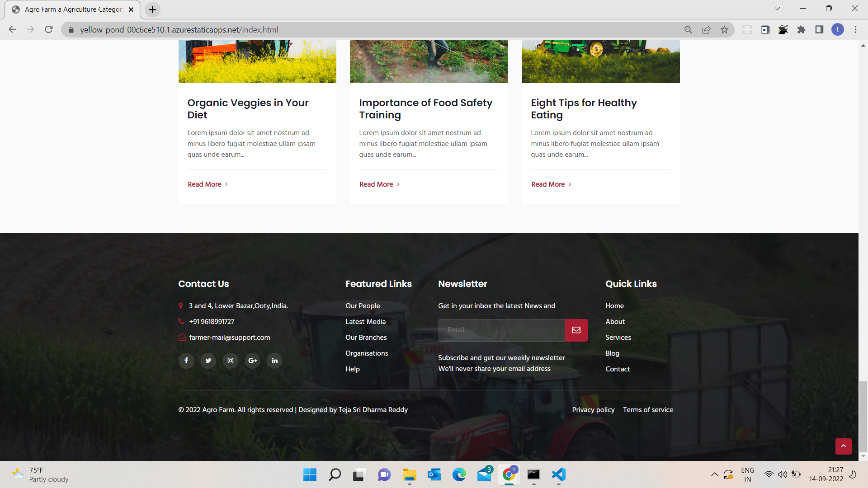868x488 pixels.
Task: Open the Chat icon in taskbar
Action: coord(384,474)
